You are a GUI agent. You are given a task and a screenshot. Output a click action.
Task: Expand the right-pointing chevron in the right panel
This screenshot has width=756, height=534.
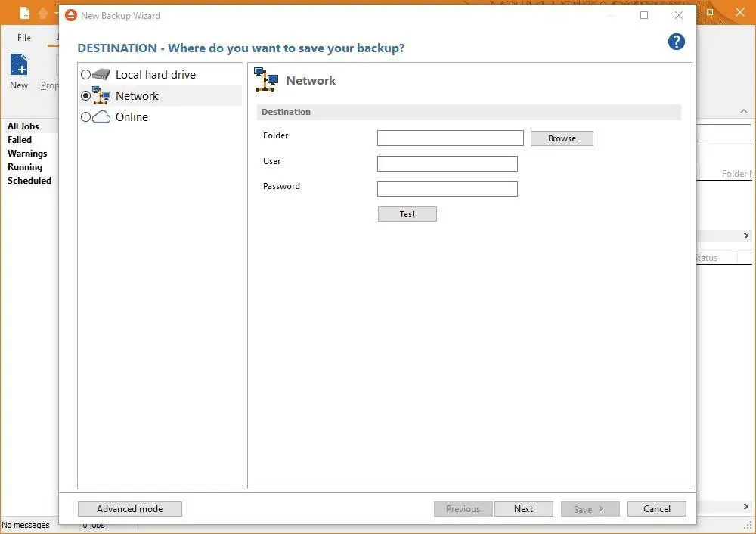(745, 236)
